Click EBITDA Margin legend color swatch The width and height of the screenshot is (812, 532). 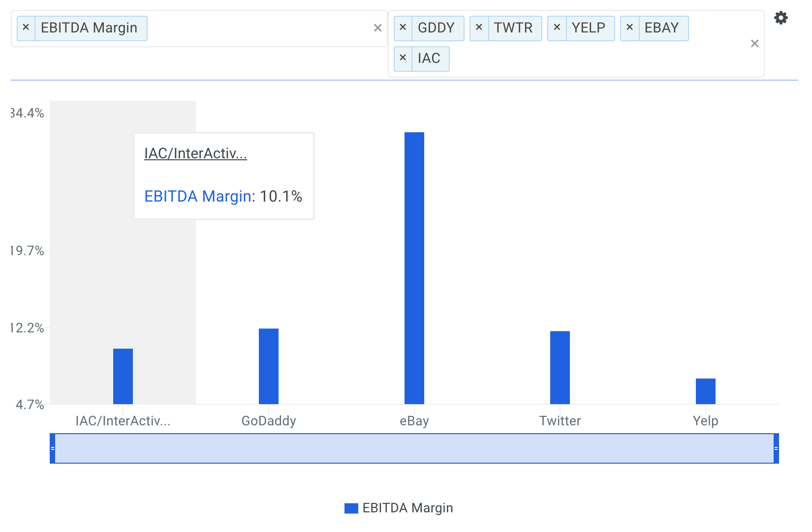point(351,508)
